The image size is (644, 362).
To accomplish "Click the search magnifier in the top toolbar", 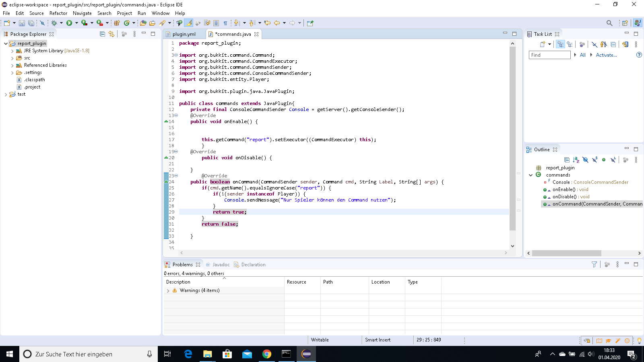I will (609, 23).
